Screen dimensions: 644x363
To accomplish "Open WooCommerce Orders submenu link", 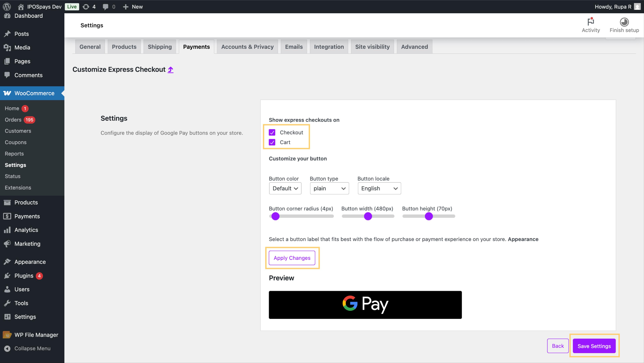I will point(13,120).
